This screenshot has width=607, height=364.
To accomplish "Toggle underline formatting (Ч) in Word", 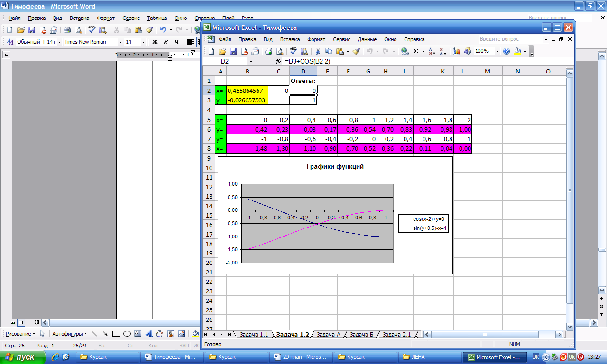I will click(177, 42).
